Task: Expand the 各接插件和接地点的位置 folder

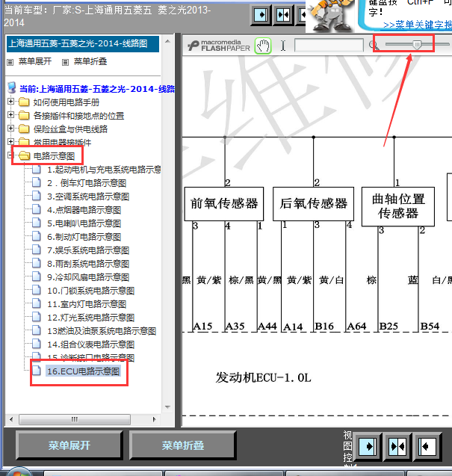Action: (10, 115)
